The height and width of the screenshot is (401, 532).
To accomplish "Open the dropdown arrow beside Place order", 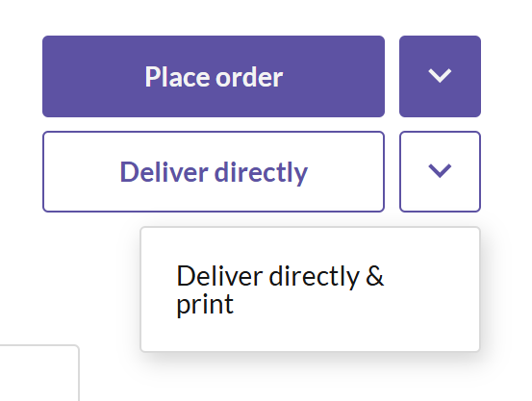I will (440, 76).
